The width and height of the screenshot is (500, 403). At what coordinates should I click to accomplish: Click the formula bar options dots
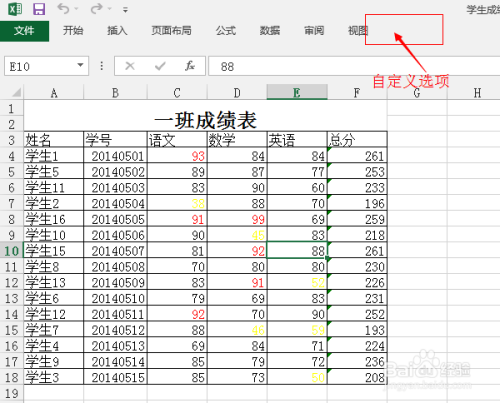click(101, 66)
